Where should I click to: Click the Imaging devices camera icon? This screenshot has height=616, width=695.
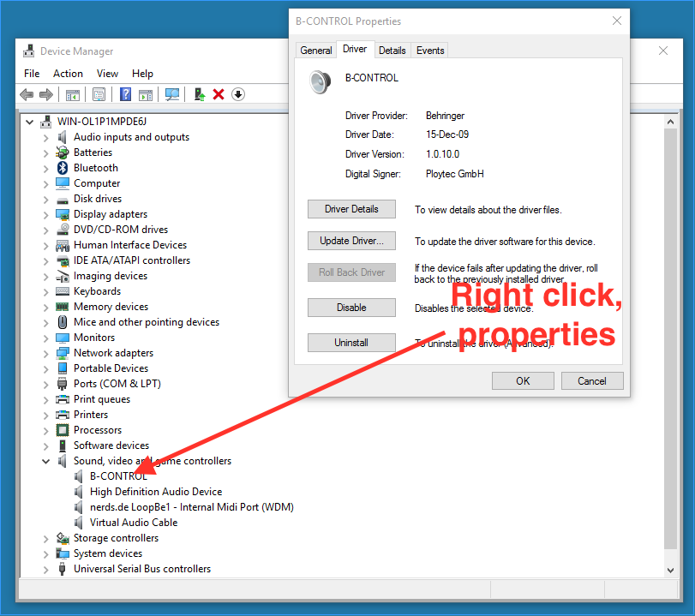(x=63, y=276)
